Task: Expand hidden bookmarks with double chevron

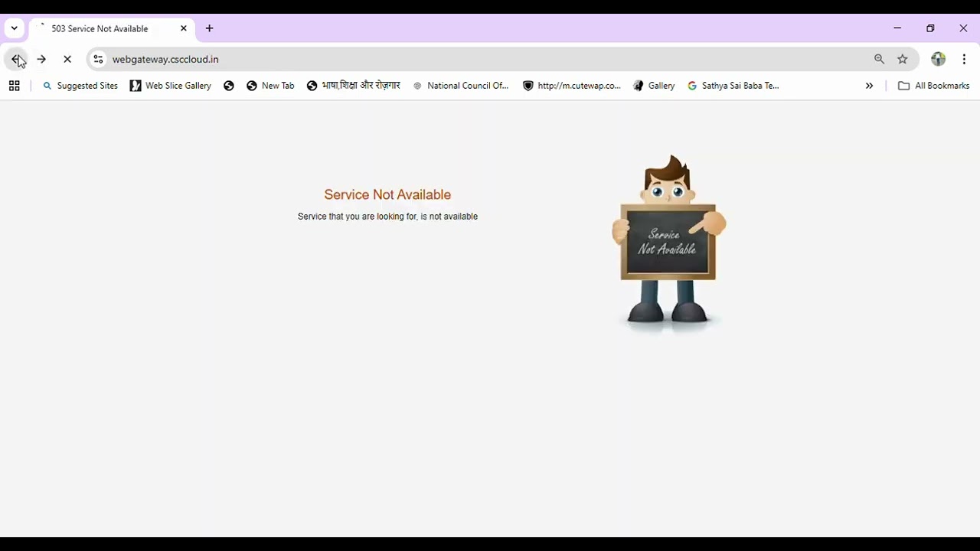Action: point(869,86)
